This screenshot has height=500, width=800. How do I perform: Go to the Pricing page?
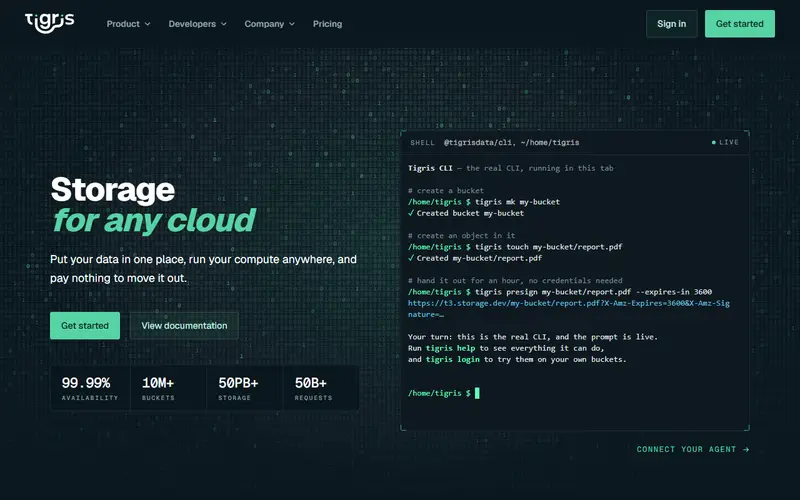point(328,24)
